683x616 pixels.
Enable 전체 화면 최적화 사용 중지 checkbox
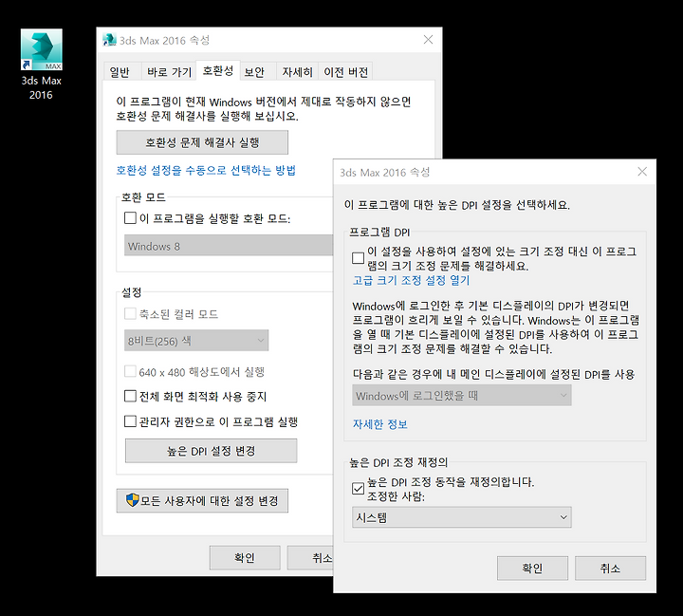click(130, 397)
